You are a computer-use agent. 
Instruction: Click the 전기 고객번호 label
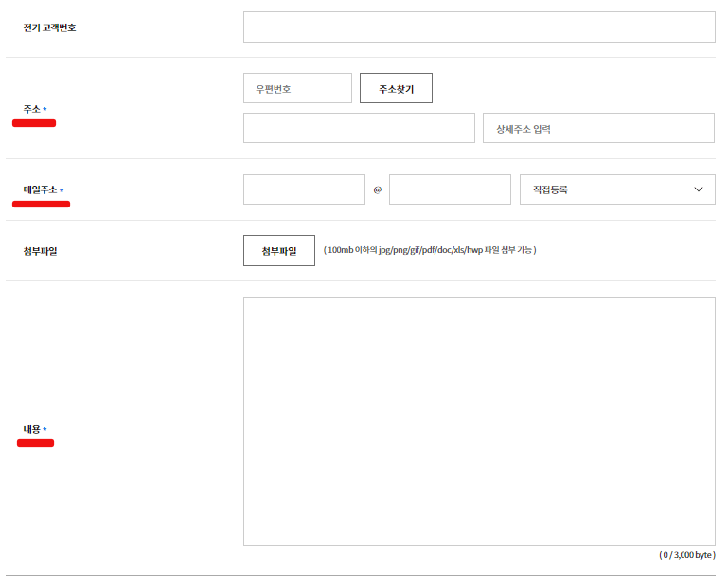49,27
